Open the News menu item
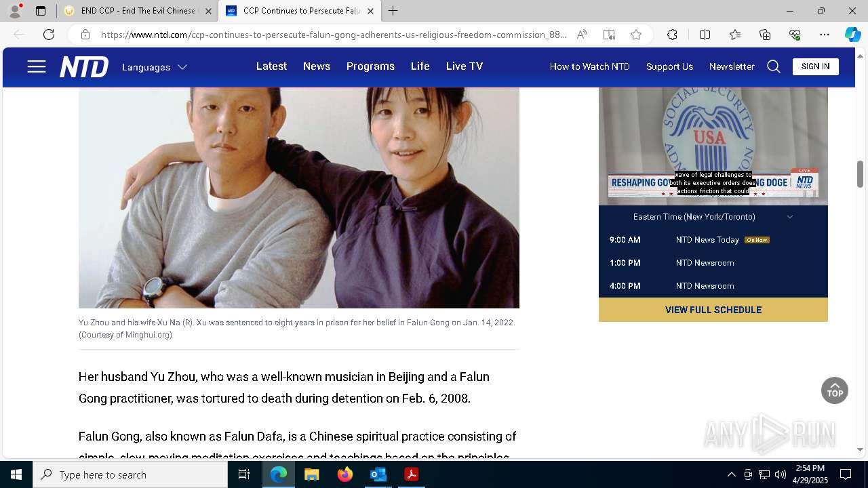The width and height of the screenshot is (868, 488). [317, 66]
